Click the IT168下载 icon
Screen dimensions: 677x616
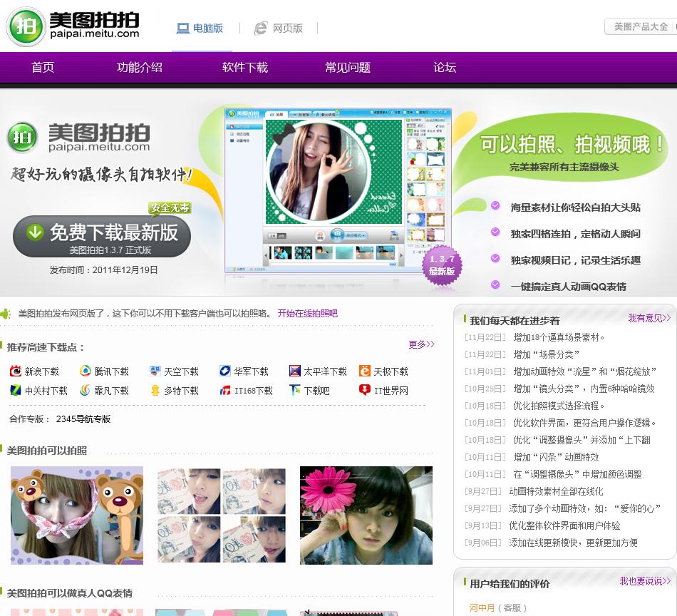[225, 390]
